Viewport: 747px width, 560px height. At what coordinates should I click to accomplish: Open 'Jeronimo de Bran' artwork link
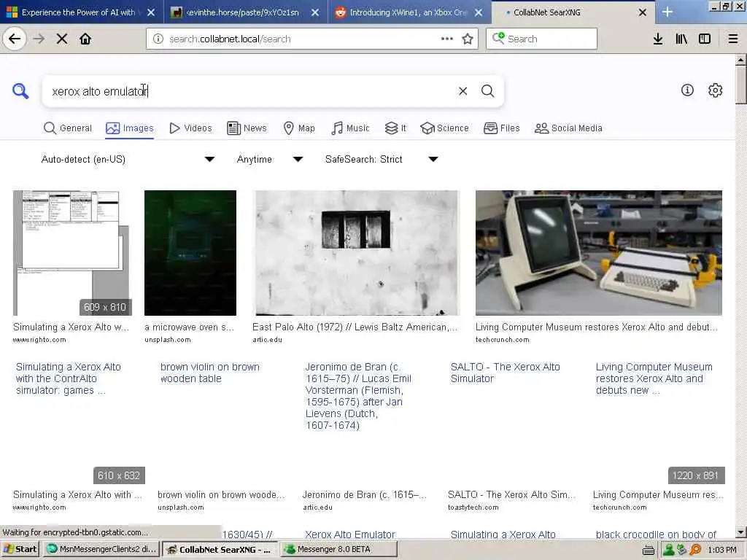pos(357,396)
